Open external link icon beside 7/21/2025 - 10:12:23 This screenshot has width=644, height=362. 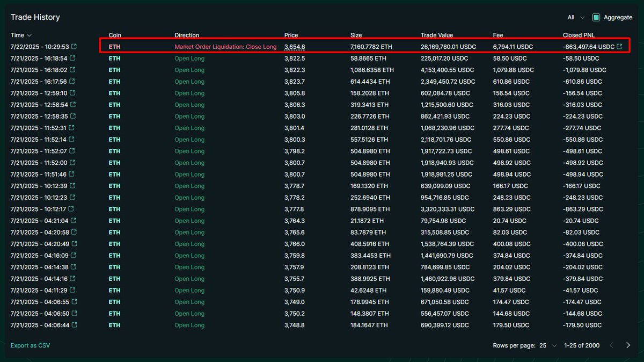[x=72, y=198]
